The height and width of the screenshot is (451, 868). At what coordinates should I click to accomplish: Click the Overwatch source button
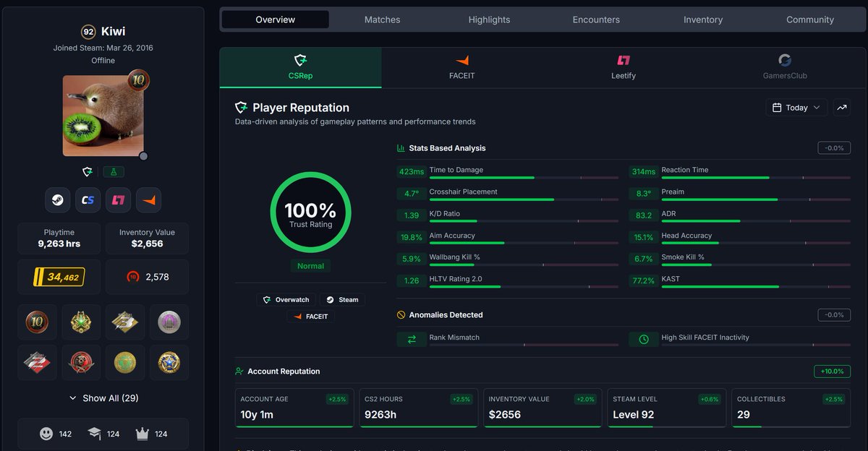286,299
